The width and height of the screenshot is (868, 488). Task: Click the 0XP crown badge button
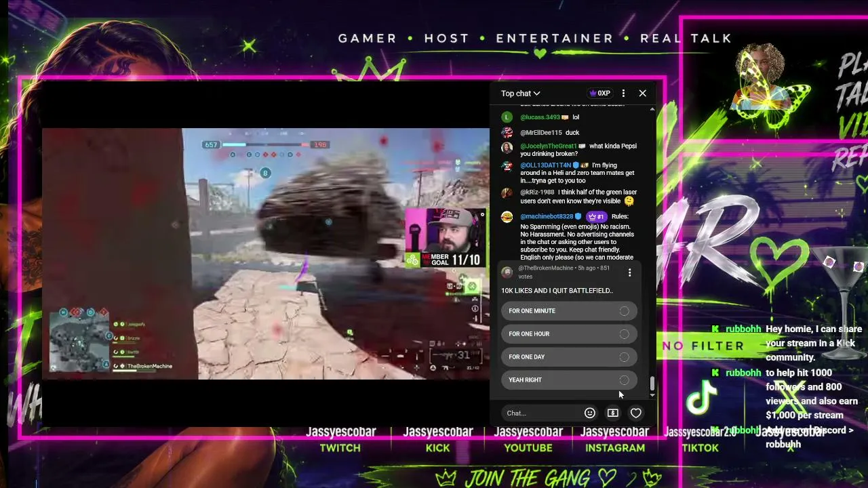pos(600,94)
